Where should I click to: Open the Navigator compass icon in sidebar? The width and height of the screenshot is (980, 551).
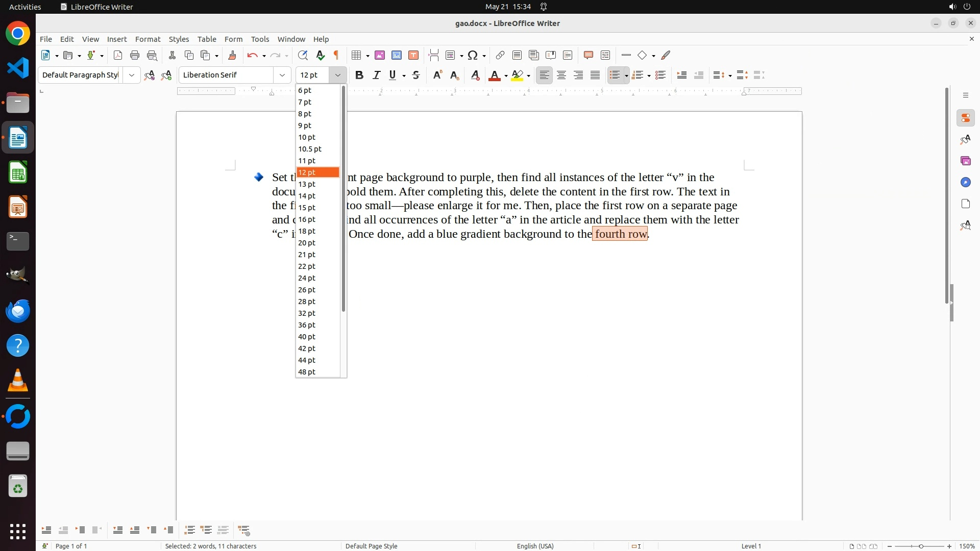966,182
